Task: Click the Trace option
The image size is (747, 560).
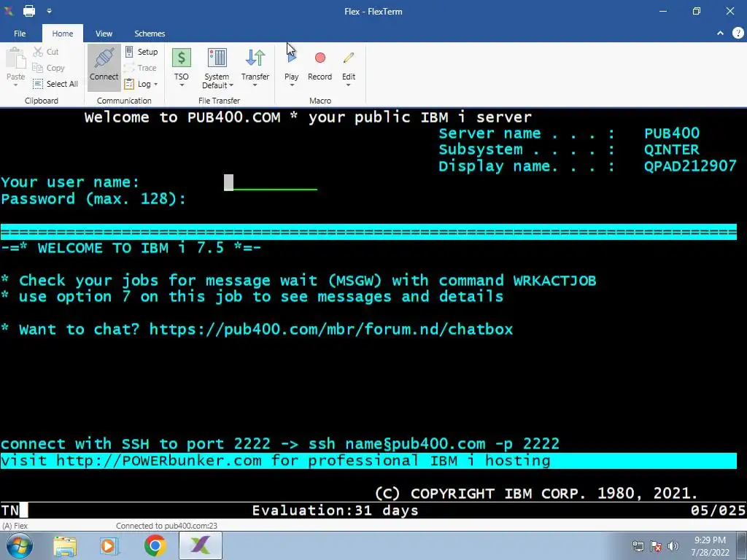Action: (x=141, y=68)
